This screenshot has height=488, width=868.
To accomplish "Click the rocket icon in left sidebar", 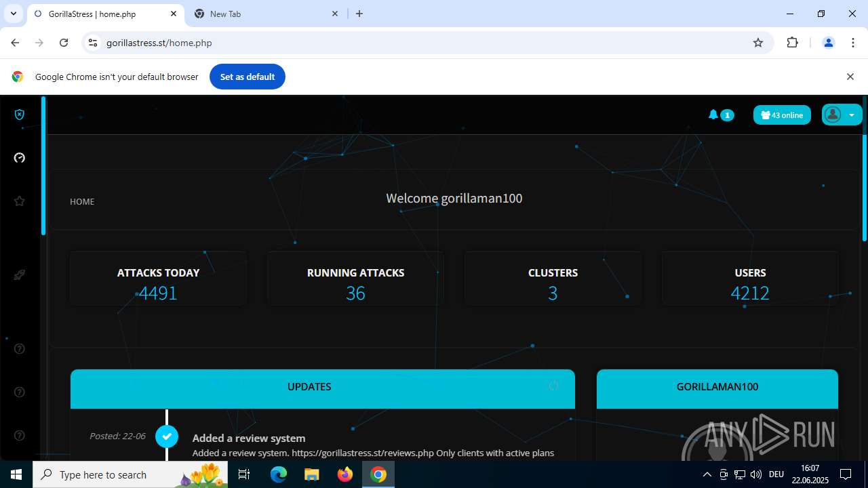I will [20, 274].
